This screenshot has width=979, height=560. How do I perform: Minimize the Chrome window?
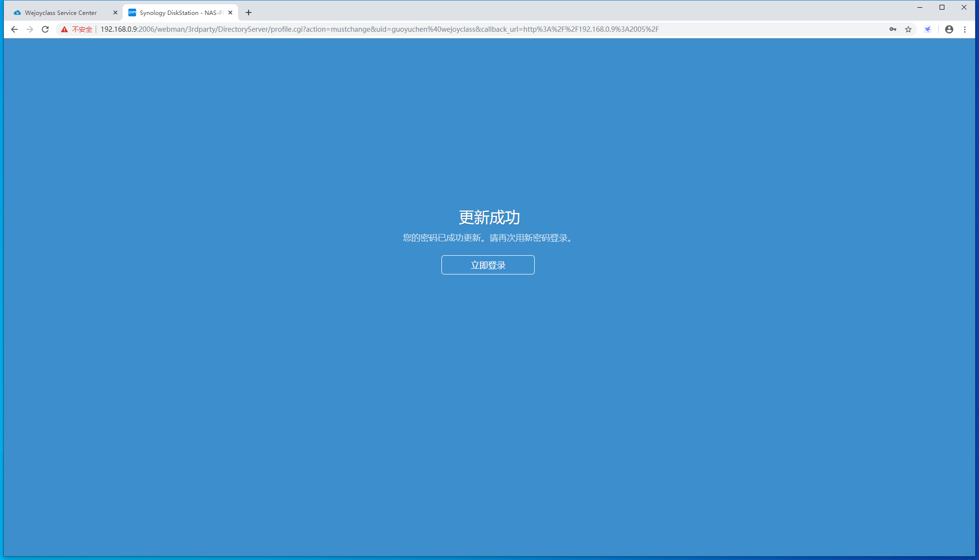coord(920,7)
